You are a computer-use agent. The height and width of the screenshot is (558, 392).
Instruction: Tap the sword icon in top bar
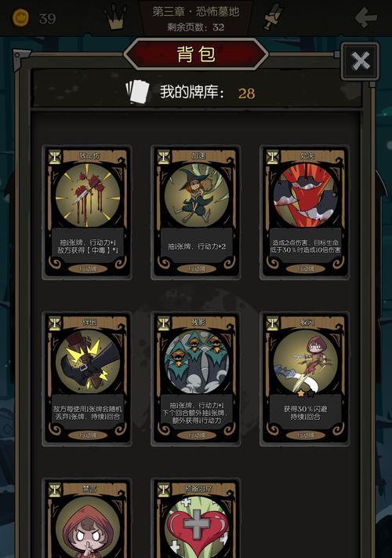click(x=273, y=17)
